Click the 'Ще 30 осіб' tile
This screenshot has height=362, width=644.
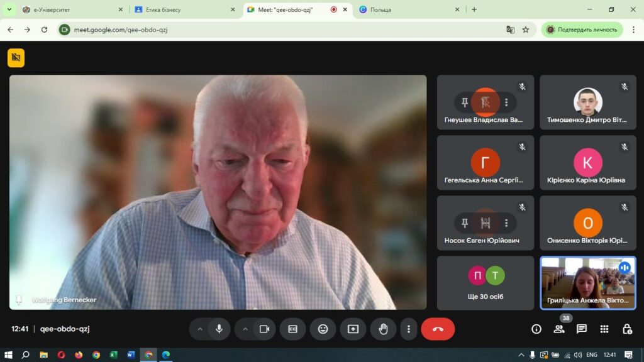485,283
